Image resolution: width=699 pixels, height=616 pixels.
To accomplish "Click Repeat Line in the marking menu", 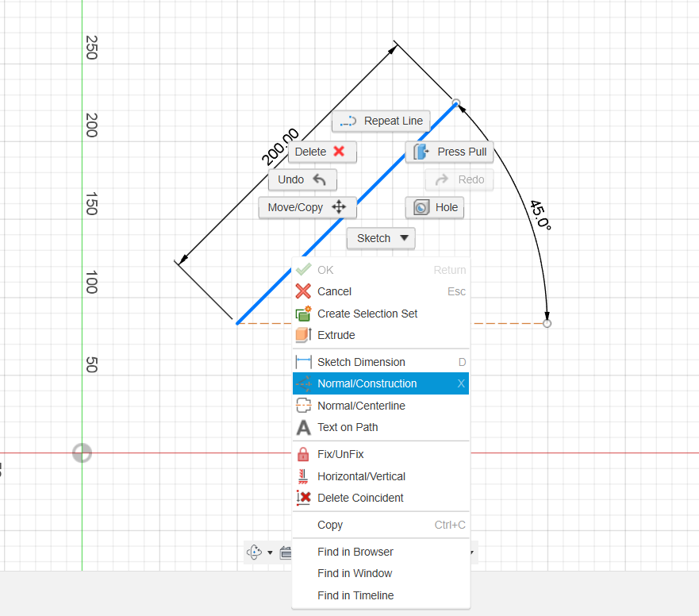I will (381, 121).
